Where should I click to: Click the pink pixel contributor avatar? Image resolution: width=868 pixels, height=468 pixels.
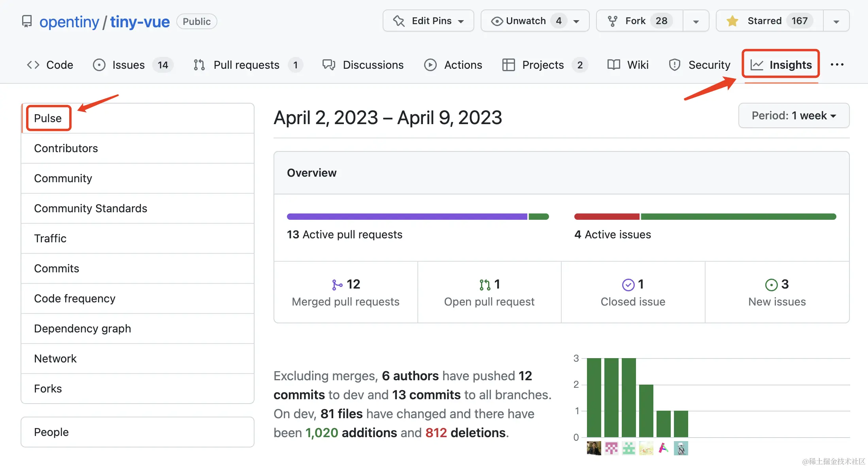pos(611,448)
